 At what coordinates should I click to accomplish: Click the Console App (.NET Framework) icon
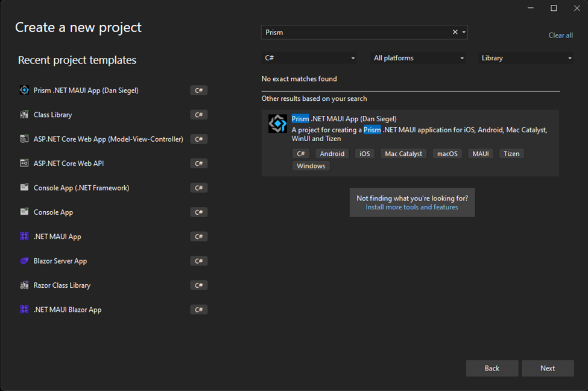pos(24,187)
